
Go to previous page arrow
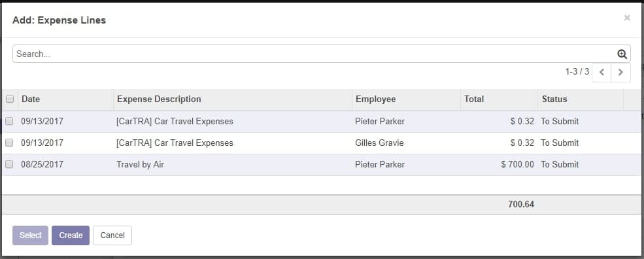[602, 73]
